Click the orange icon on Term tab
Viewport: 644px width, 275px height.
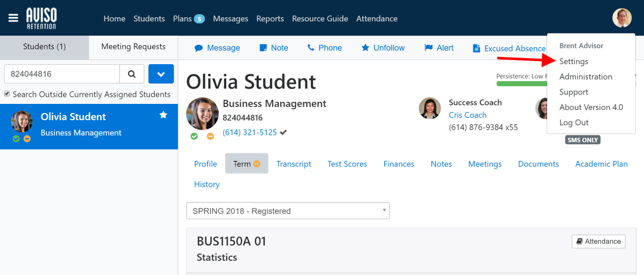pos(257,164)
